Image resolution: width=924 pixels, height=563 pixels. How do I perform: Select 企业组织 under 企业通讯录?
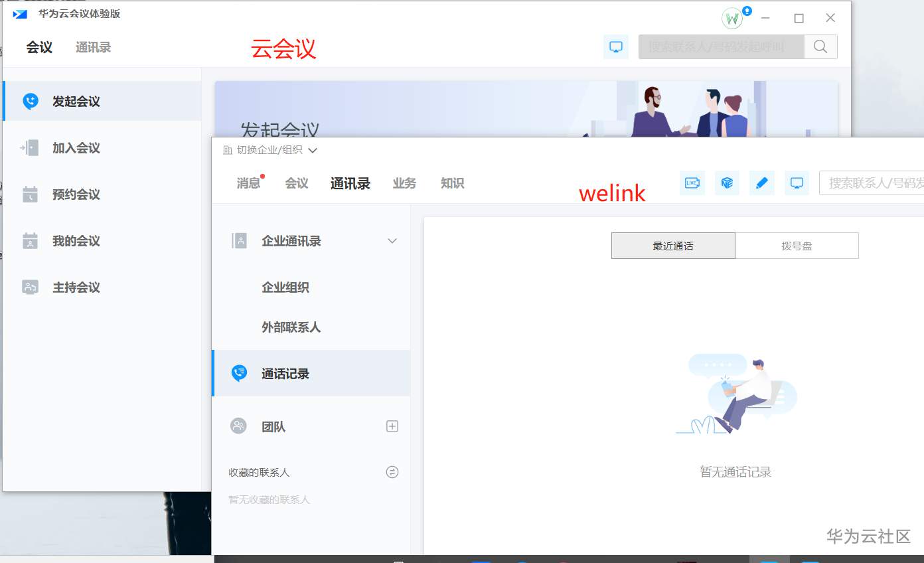pyautogui.click(x=285, y=287)
